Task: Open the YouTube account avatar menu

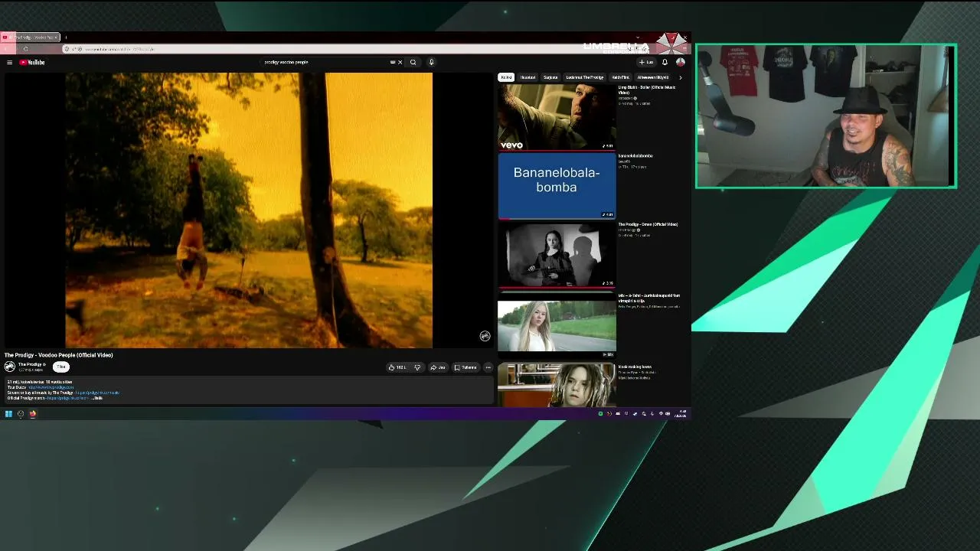Action: 680,62
